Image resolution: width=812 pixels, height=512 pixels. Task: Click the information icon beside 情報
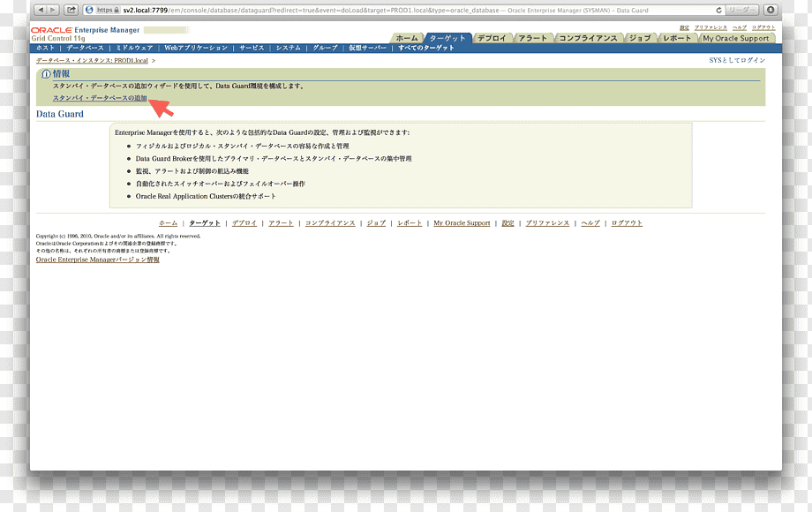coord(46,74)
